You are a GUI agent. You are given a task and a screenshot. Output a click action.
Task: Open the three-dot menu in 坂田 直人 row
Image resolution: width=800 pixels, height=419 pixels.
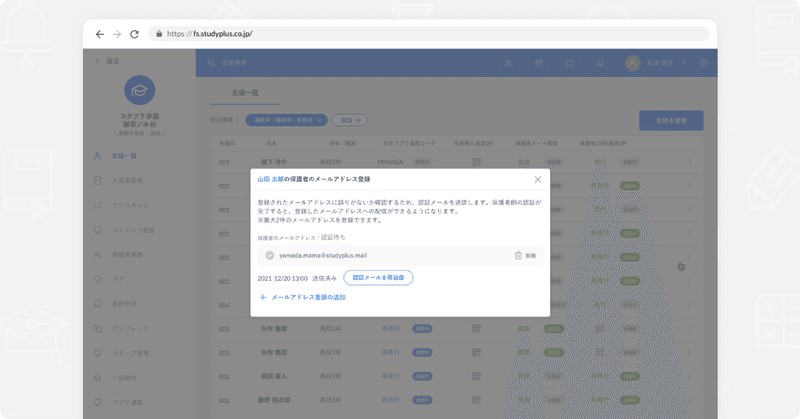coord(689,377)
